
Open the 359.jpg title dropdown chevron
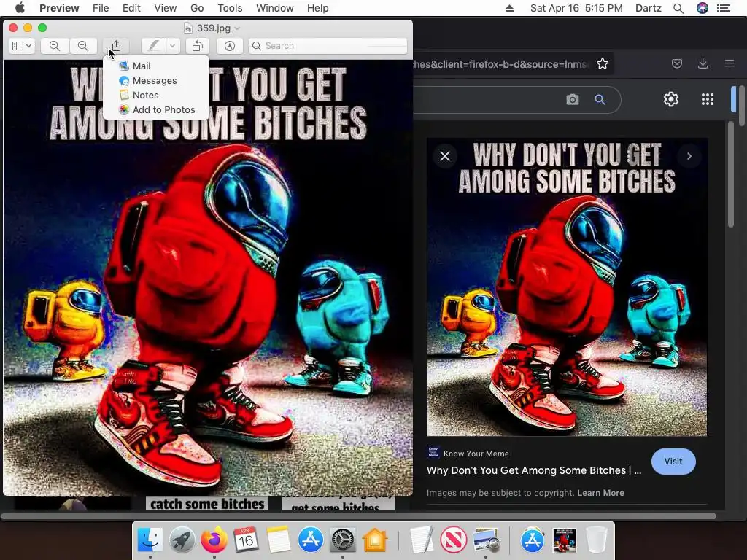(x=237, y=28)
